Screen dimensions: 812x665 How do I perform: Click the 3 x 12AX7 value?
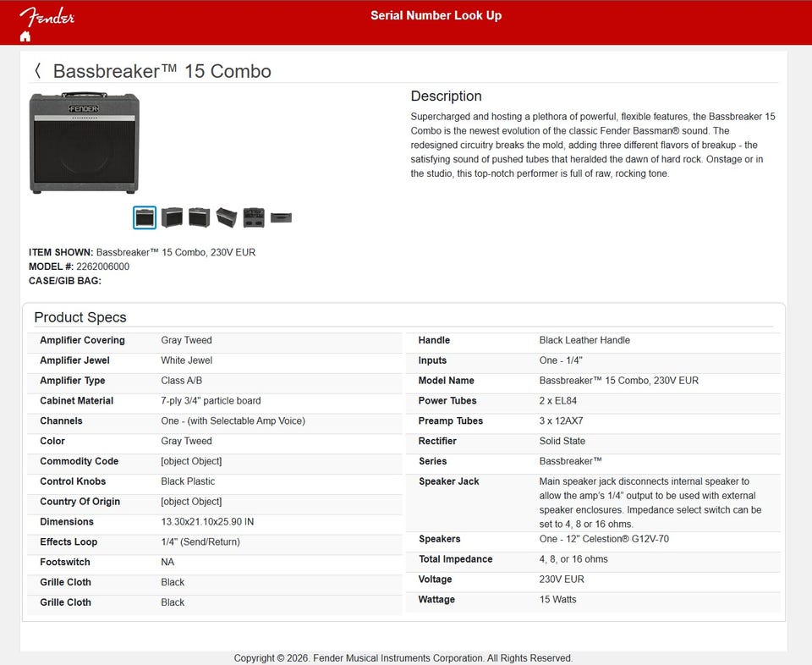561,421
